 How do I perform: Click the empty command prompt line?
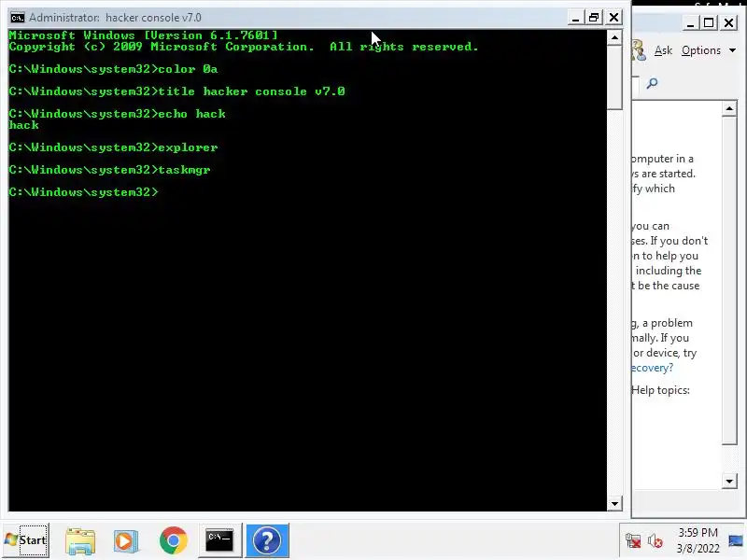pos(83,192)
